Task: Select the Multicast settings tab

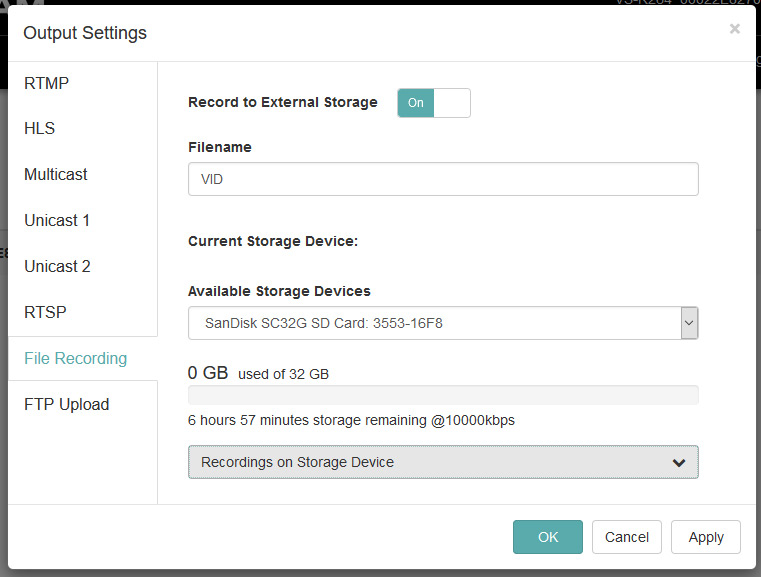Action: click(56, 175)
